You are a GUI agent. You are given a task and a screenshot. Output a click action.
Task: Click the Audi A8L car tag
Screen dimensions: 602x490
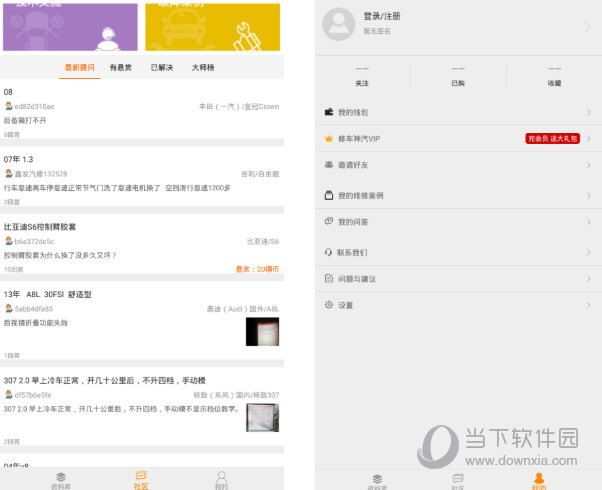coord(243,309)
